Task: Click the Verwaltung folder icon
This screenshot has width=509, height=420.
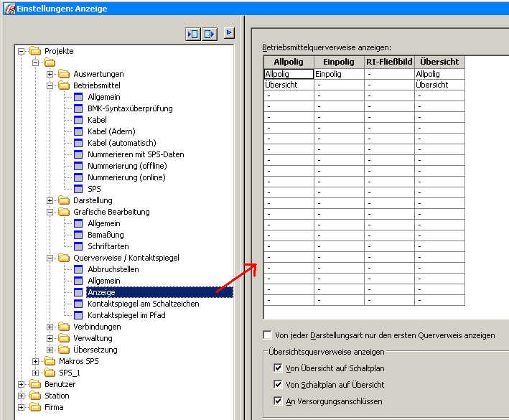Action: tap(64, 338)
